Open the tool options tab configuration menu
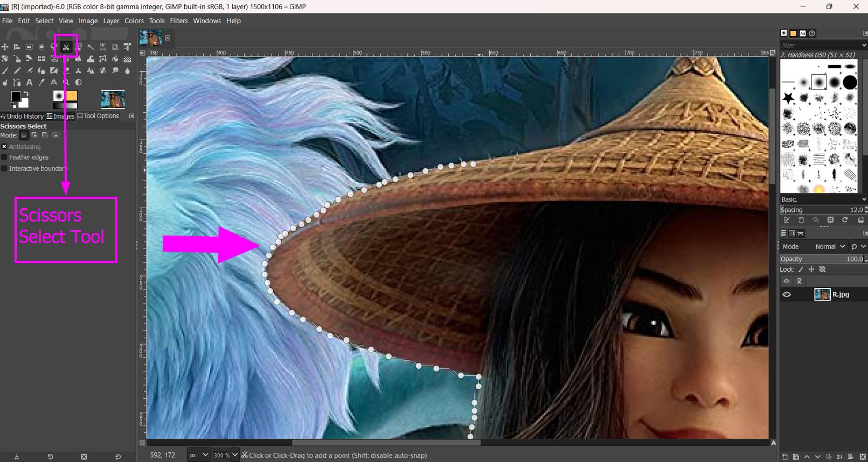Screen dimensions: 868x462 click(131, 116)
